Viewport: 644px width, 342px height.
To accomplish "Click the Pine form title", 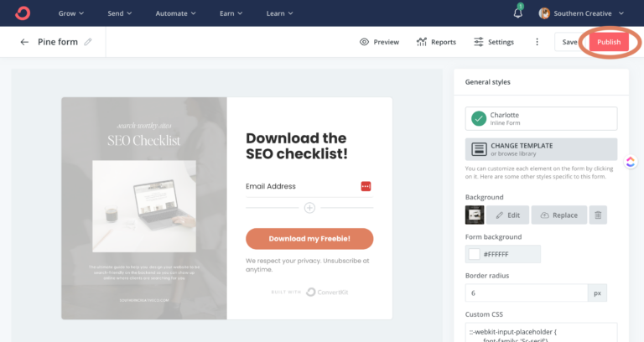I will point(58,42).
